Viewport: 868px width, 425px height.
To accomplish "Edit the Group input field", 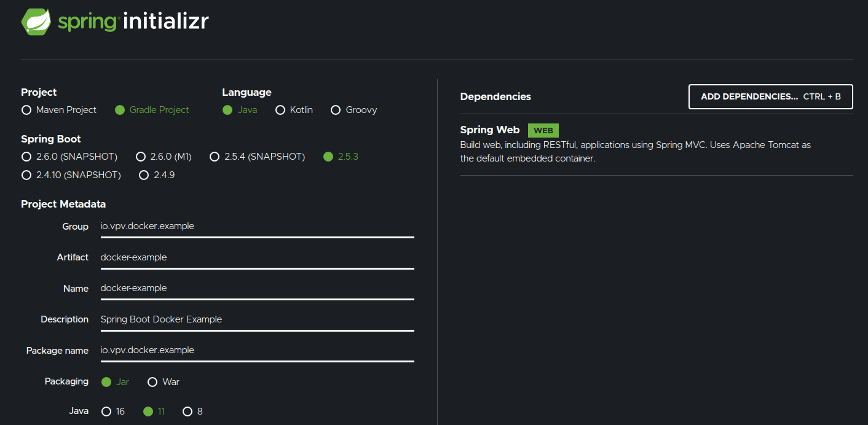I will (x=257, y=227).
